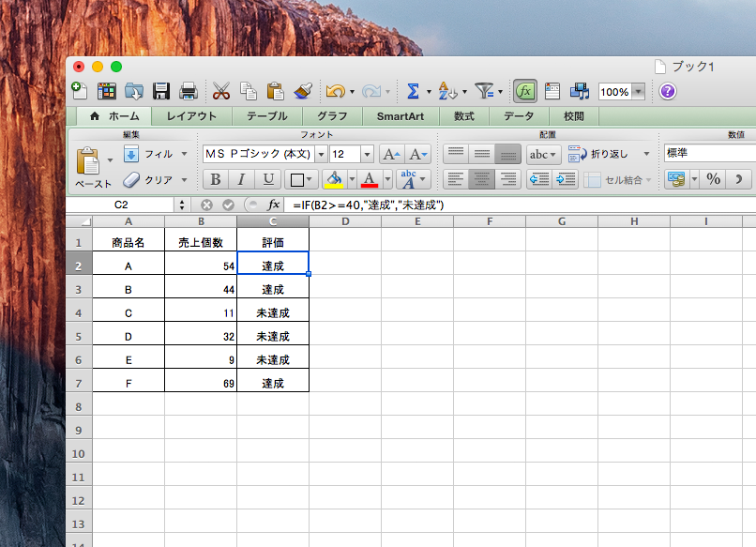The height and width of the screenshot is (547, 756).
Task: Apply red font color swatch
Action: pyautogui.click(x=370, y=179)
